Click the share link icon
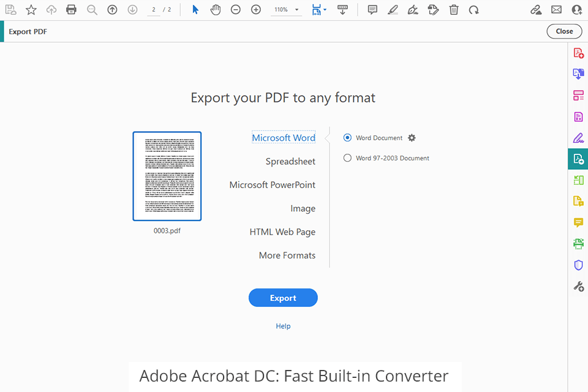This screenshot has height=392, width=588. 536,10
